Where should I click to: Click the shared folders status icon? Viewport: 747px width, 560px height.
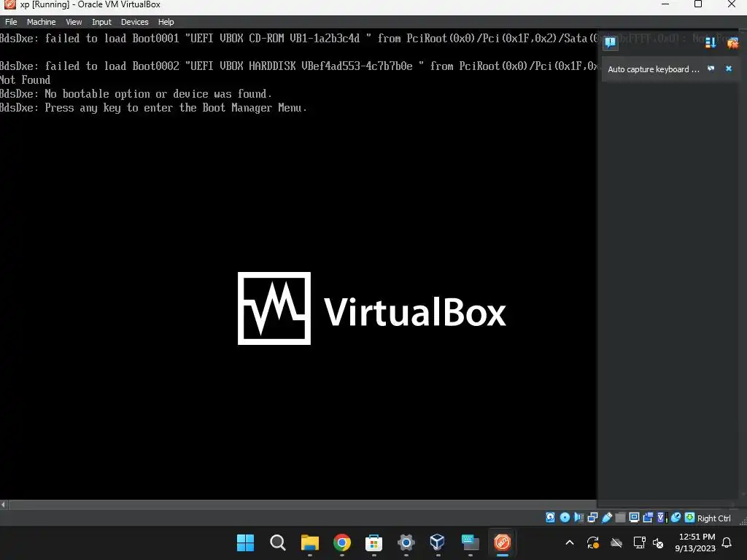(x=620, y=517)
